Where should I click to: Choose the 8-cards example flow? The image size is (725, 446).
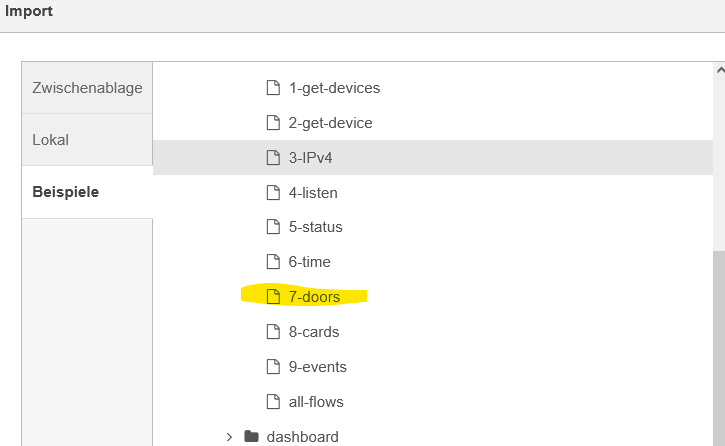314,332
